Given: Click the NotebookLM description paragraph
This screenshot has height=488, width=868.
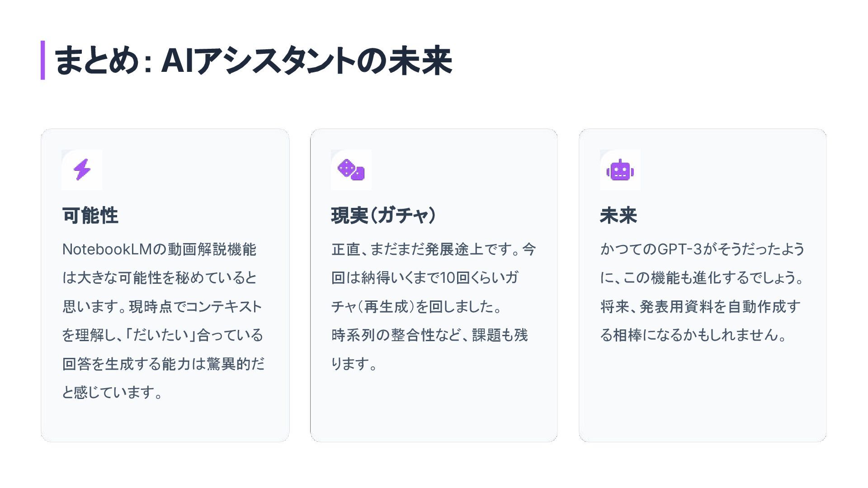Looking at the screenshot, I should click(163, 321).
